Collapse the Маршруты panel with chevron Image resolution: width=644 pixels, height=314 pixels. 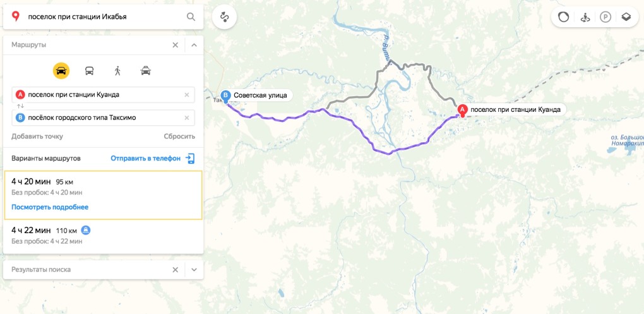pyautogui.click(x=194, y=45)
